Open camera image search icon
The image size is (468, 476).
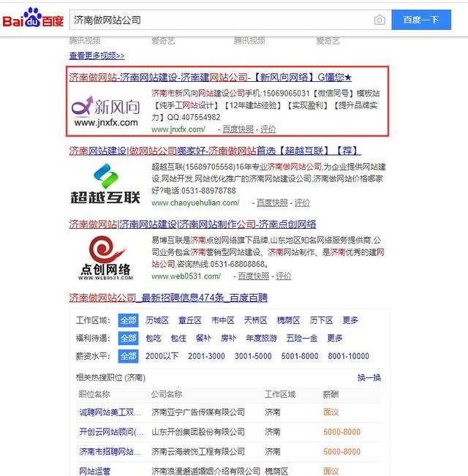(x=380, y=20)
